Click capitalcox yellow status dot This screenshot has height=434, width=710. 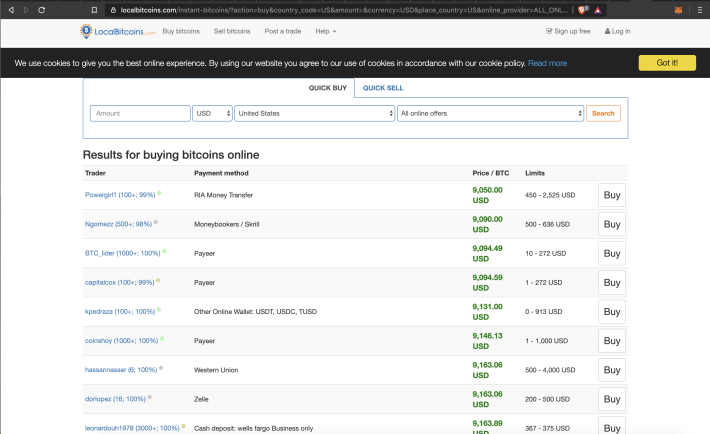158,280
